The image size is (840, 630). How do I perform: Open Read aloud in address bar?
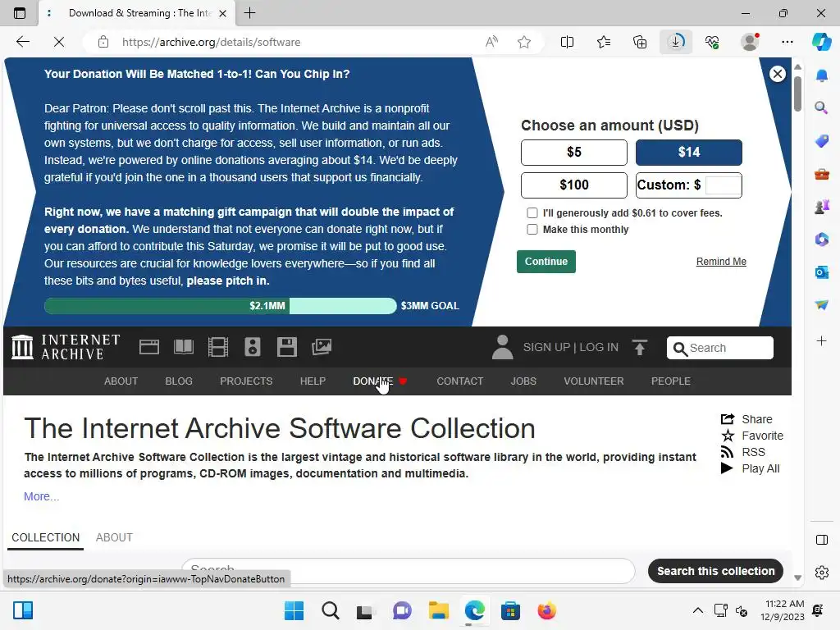pos(491,42)
